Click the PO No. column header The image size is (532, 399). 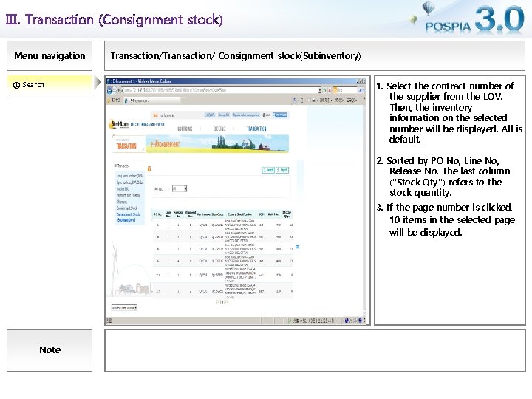pyautogui.click(x=158, y=214)
